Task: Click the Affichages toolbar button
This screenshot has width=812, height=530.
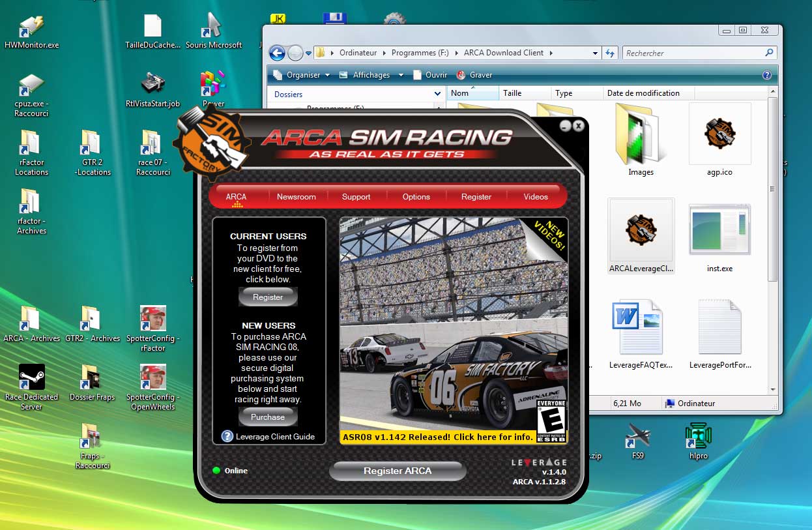Action: point(365,75)
